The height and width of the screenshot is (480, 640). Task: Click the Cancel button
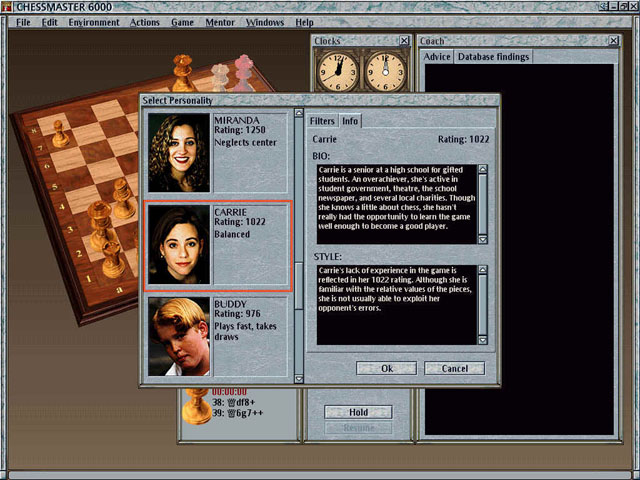[455, 368]
